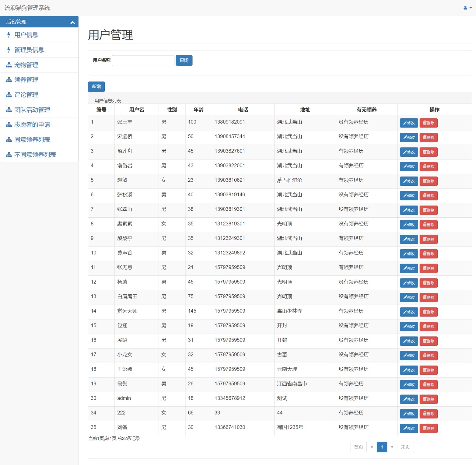Edit the user 王语嫣
The width and height of the screenshot is (476, 465).
[409, 370]
